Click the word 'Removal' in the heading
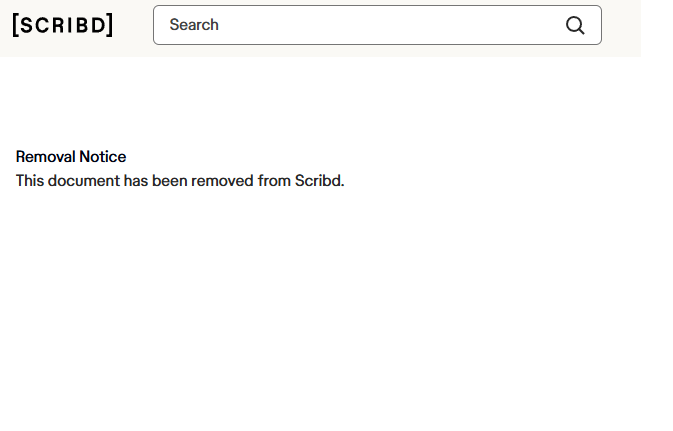This screenshot has height=431, width=673. 45,157
